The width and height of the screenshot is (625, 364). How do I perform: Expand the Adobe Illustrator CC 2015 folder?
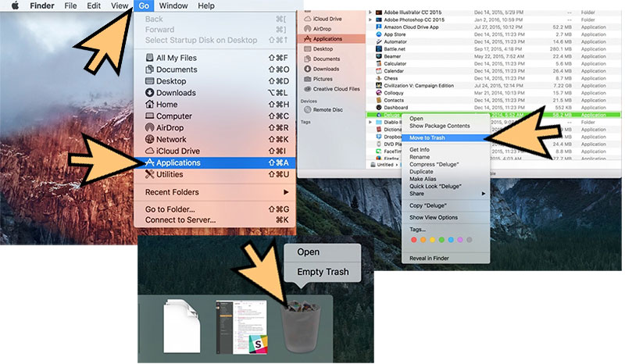(x=370, y=13)
